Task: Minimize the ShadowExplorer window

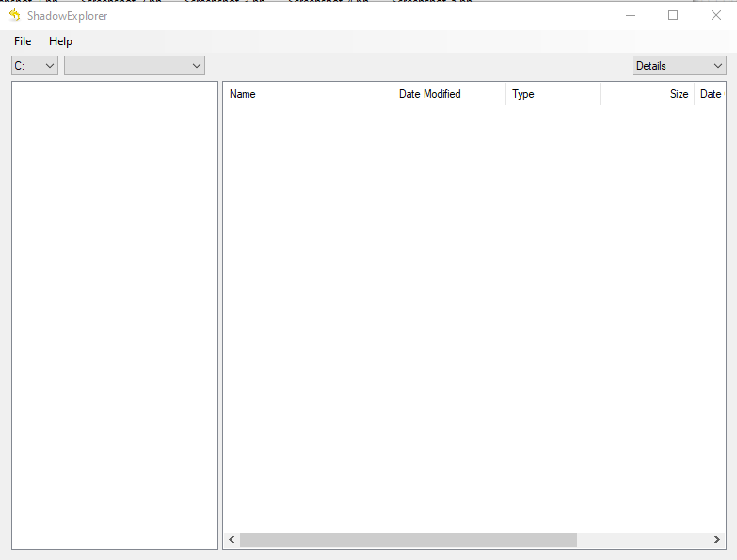Action: (x=631, y=15)
